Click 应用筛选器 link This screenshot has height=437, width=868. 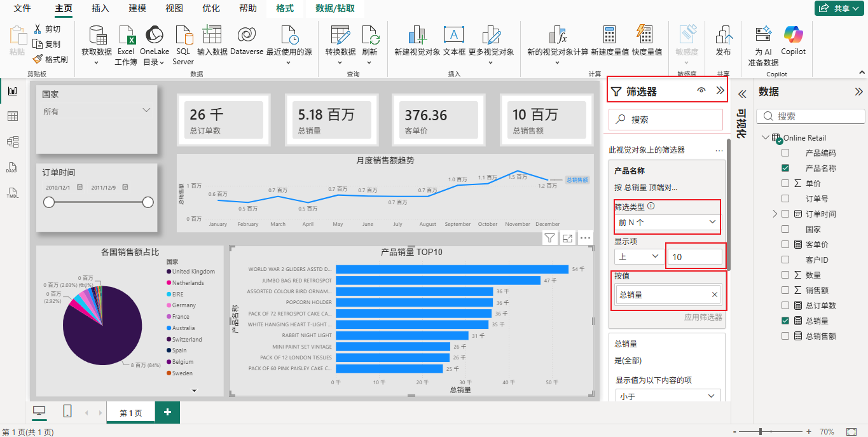[x=703, y=317]
